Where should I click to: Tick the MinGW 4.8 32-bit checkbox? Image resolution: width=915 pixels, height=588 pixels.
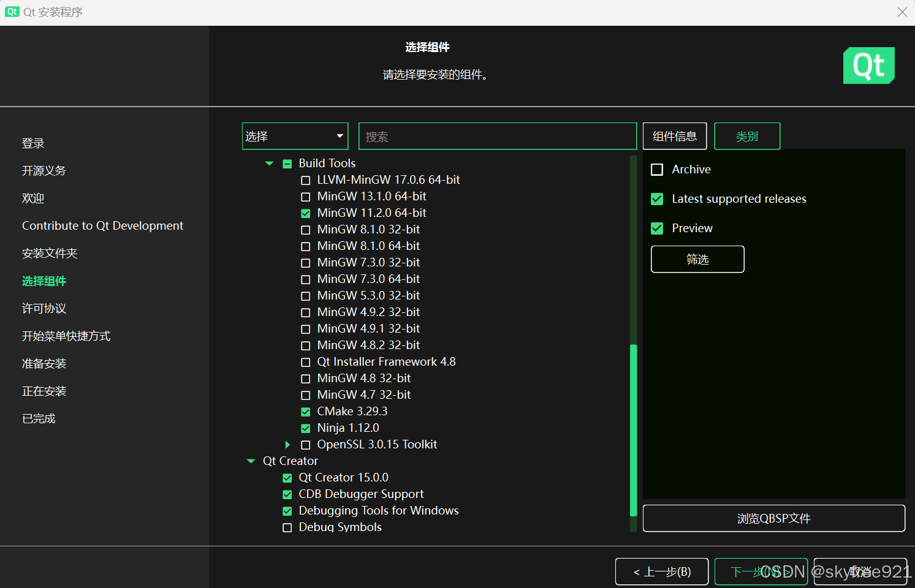pos(306,379)
